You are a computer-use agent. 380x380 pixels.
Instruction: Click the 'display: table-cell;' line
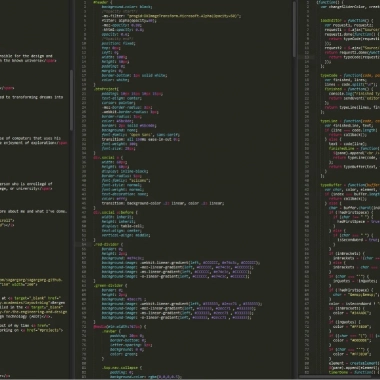123,226
